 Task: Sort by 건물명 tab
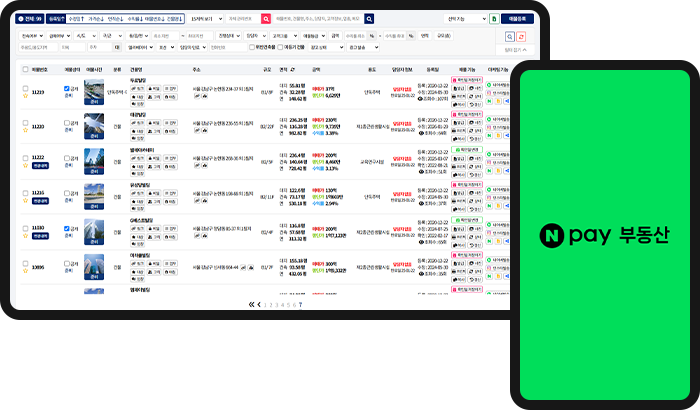pyautogui.click(x=175, y=19)
